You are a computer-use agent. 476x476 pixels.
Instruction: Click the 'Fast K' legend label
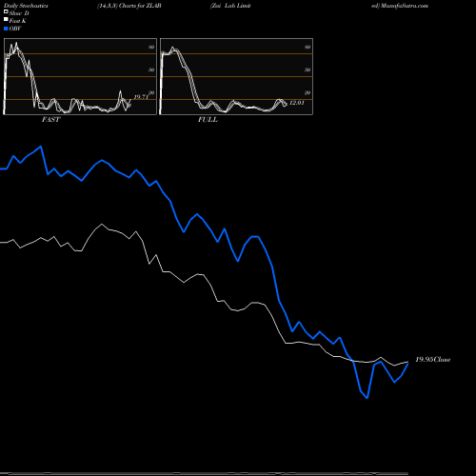[18, 21]
